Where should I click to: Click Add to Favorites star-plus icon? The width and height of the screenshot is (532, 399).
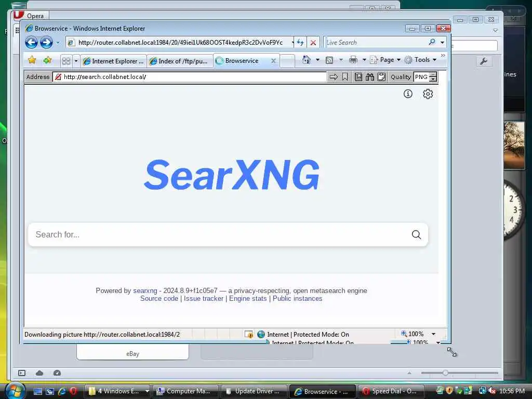click(47, 60)
